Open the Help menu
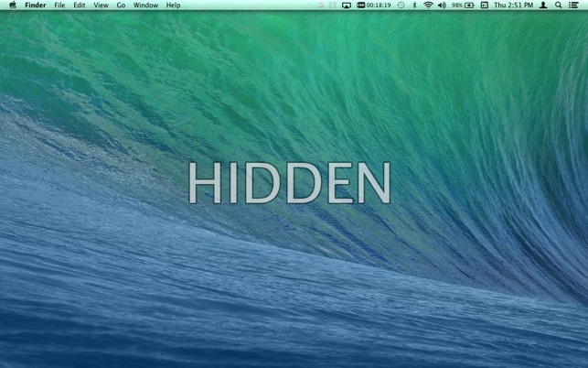Screen dimensions: 588x368 (x=173, y=5)
